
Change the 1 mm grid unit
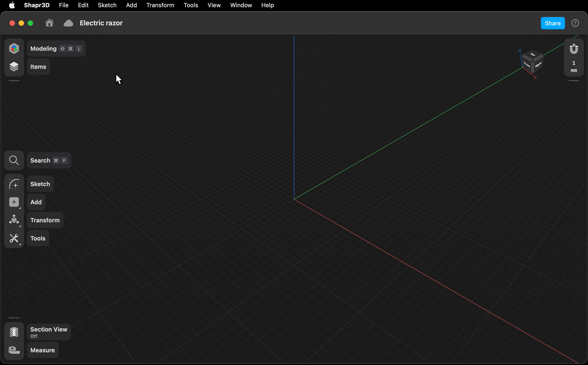(574, 67)
